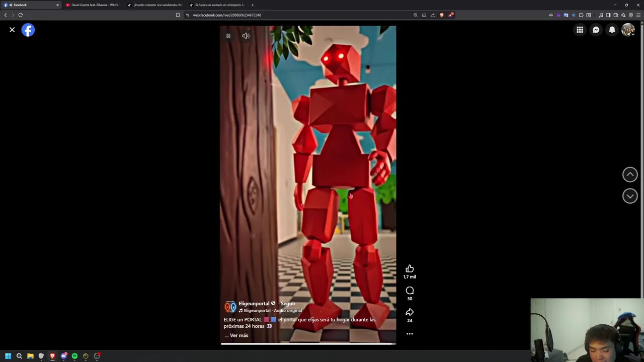Switch to the Si fueras un soldado tab
Viewport: 644px width, 362px height.
coord(217,5)
